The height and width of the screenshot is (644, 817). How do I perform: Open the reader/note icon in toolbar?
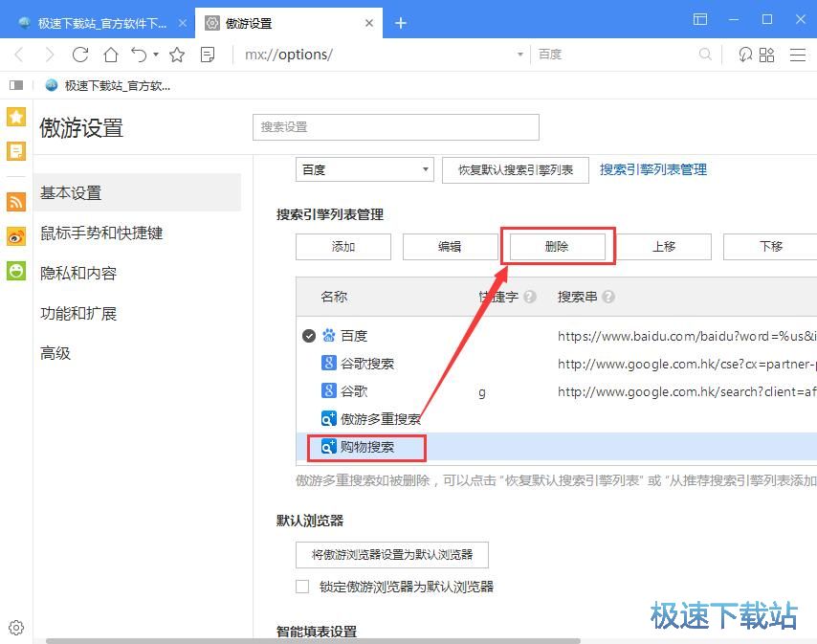click(x=208, y=55)
